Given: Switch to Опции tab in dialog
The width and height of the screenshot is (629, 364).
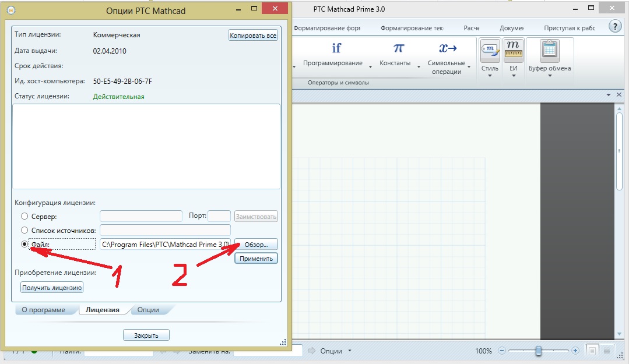Looking at the screenshot, I should tap(148, 310).
